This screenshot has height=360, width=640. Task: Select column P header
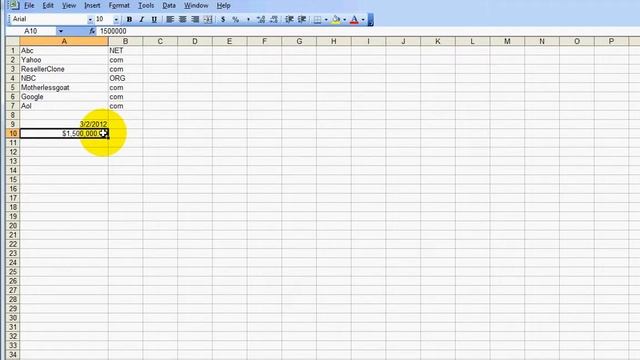coord(611,41)
